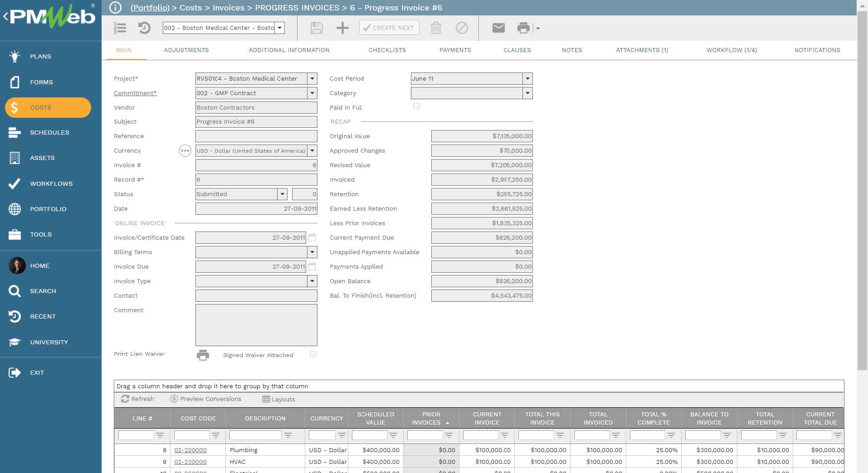868x473 pixels.
Task: Print the lien waiver printer icon
Action: pos(203,355)
